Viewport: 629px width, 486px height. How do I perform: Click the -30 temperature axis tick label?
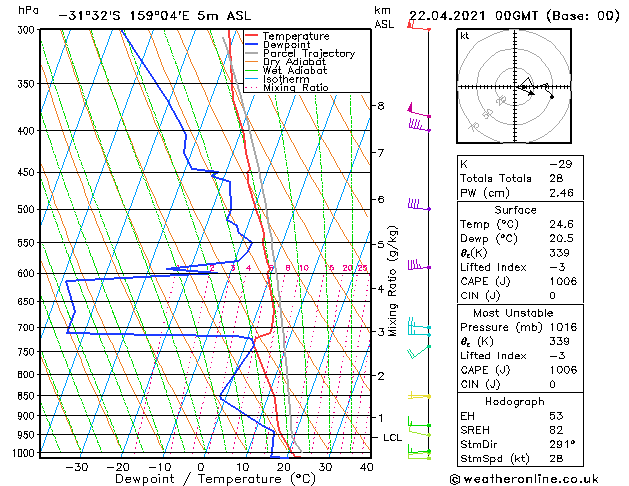click(77, 467)
